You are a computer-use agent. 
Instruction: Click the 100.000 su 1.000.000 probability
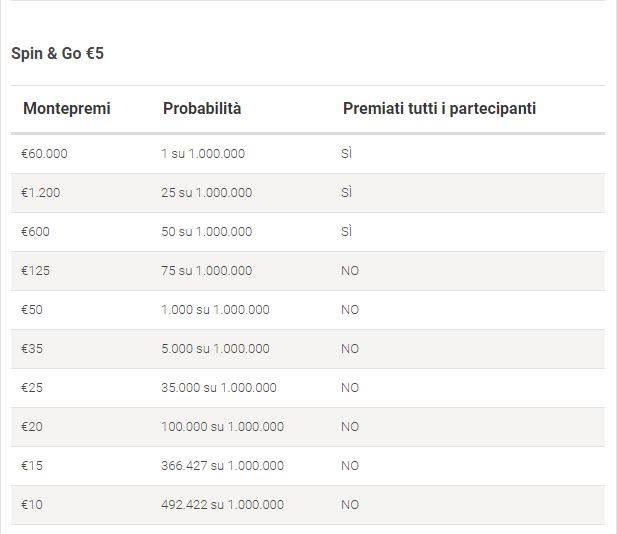(222, 427)
